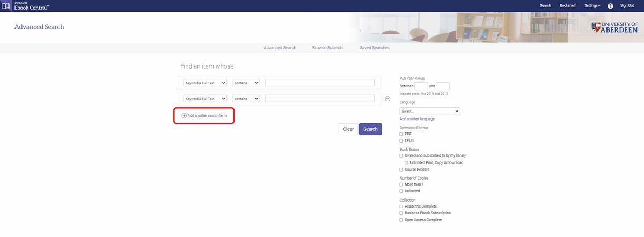
Task: Check Business Ebook Subscription collection
Action: [401, 213]
